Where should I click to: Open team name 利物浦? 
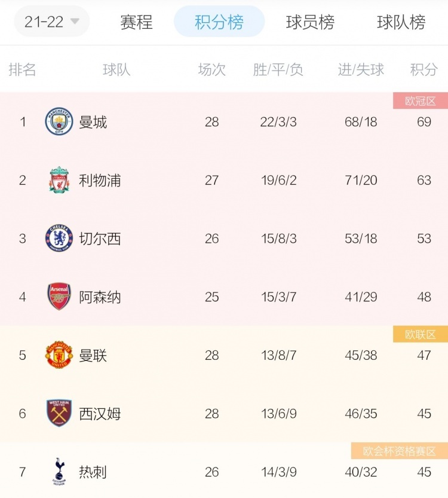click(x=100, y=181)
